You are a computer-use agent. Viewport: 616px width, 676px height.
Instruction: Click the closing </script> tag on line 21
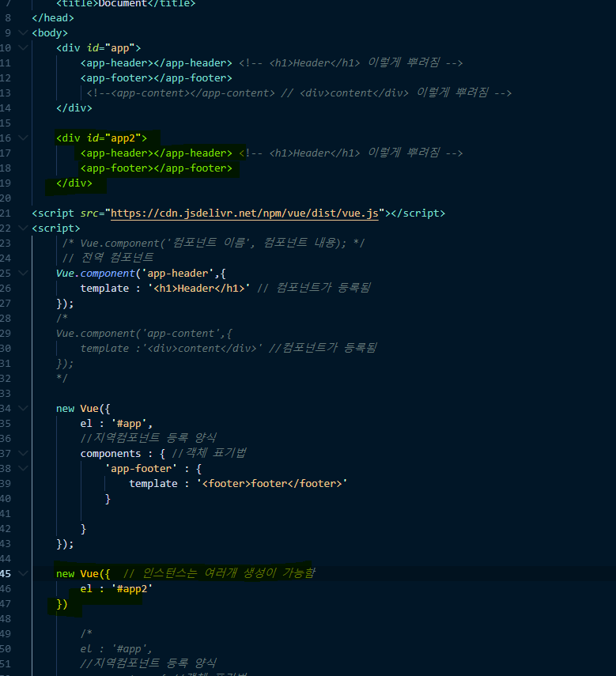(418, 213)
